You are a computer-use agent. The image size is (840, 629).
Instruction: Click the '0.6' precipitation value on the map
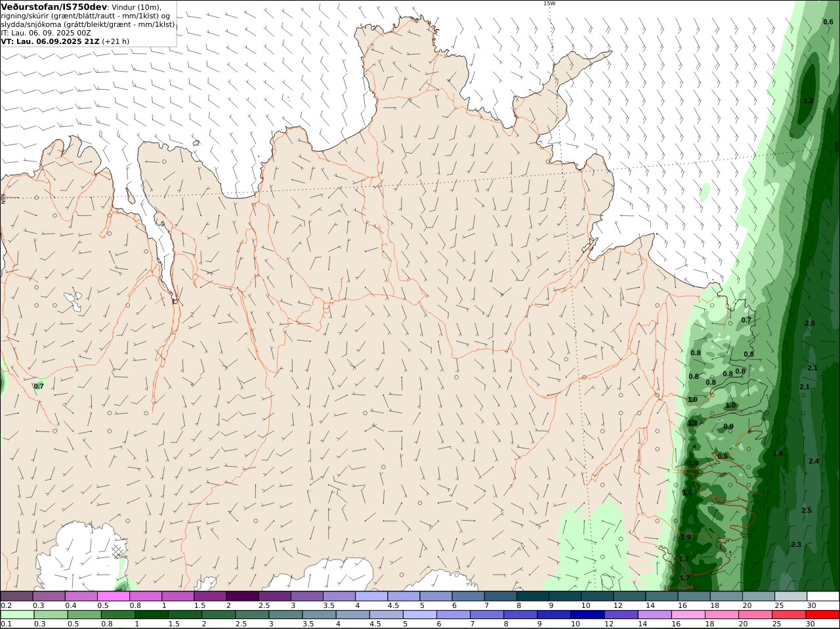[x=828, y=22]
